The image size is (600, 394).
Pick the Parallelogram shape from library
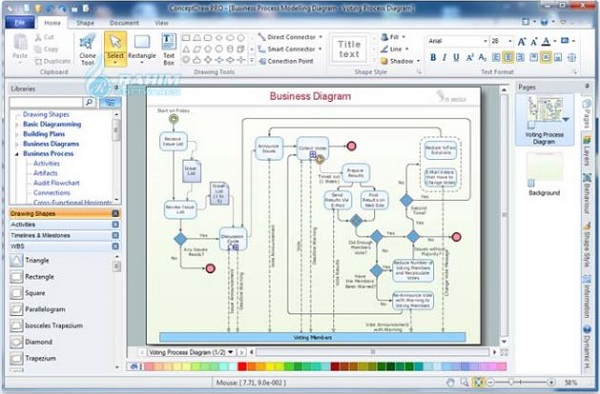[38, 309]
